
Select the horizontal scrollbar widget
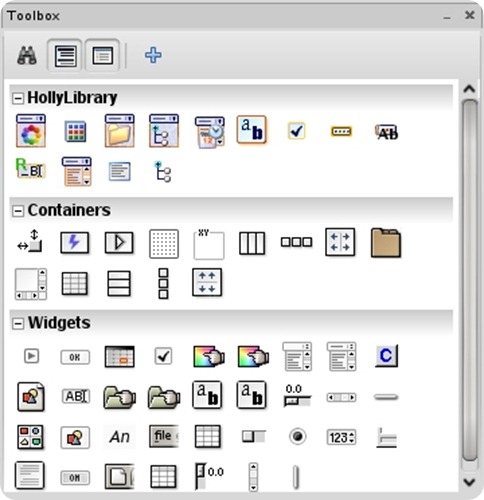pyautogui.click(x=341, y=397)
